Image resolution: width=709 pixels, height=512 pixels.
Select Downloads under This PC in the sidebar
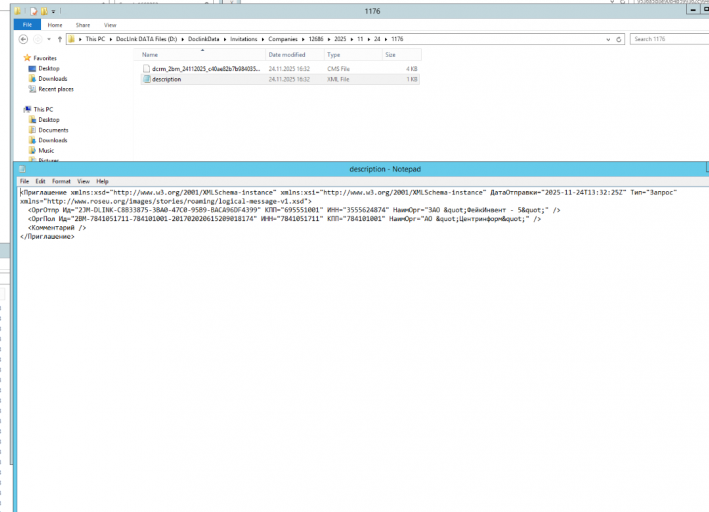pyautogui.click(x=53, y=140)
